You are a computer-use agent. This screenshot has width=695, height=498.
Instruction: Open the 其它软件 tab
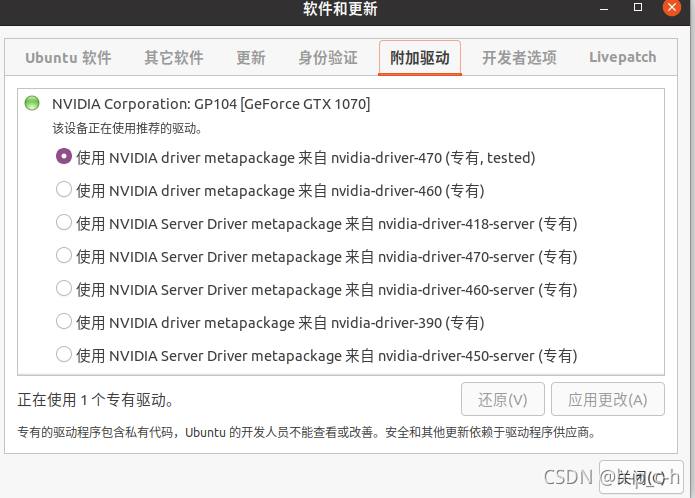174,58
